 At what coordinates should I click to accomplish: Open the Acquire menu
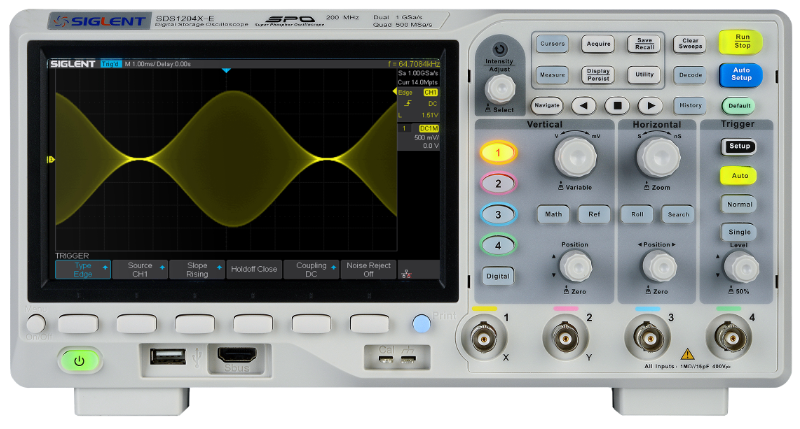[598, 44]
